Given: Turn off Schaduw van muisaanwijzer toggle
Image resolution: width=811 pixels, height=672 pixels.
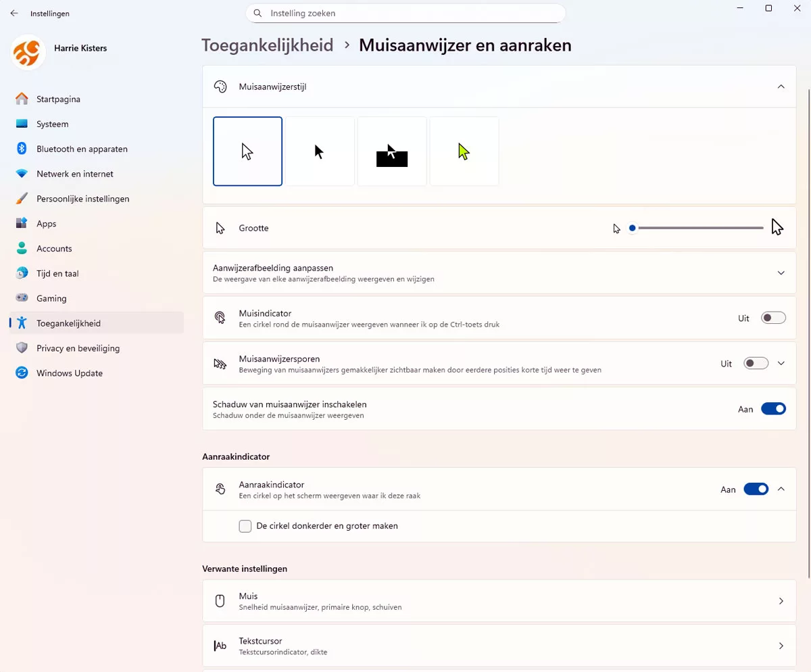Looking at the screenshot, I should click(773, 408).
